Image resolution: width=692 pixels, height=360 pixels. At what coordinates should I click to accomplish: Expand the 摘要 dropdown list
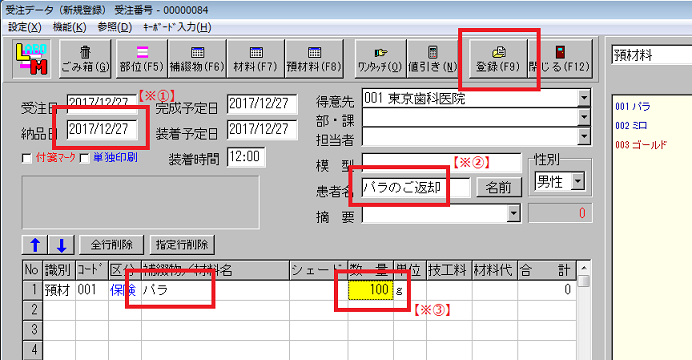click(x=513, y=214)
